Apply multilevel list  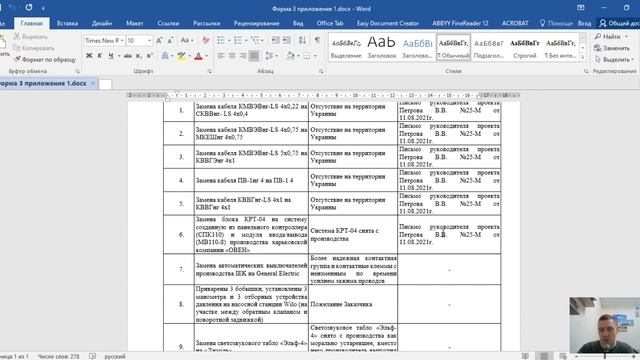pyautogui.click(x=255, y=40)
